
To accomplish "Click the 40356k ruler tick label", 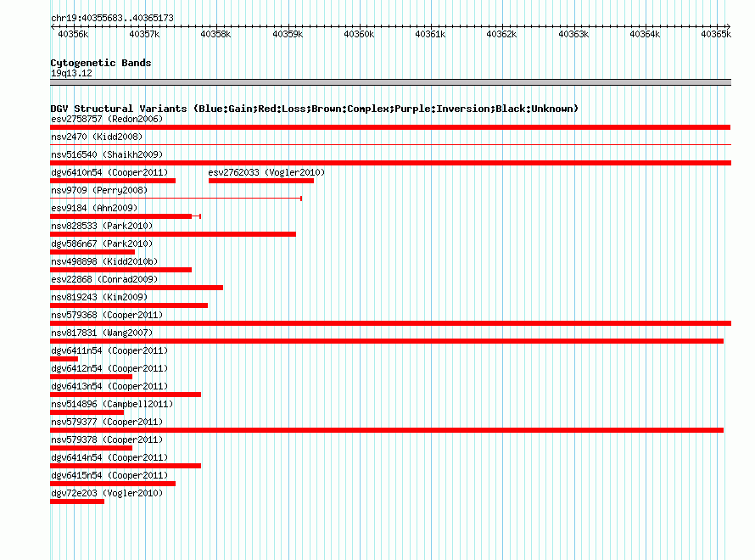I will [73, 34].
